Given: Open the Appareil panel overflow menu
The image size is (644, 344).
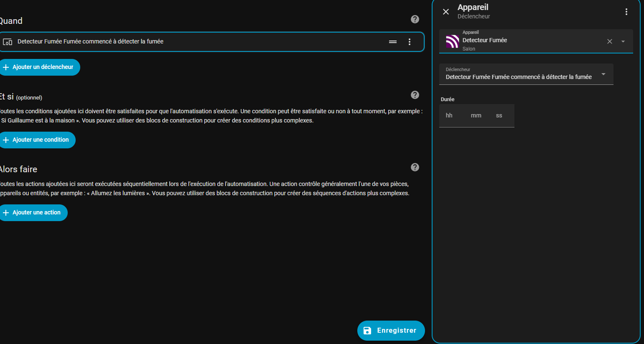Looking at the screenshot, I should click(626, 12).
